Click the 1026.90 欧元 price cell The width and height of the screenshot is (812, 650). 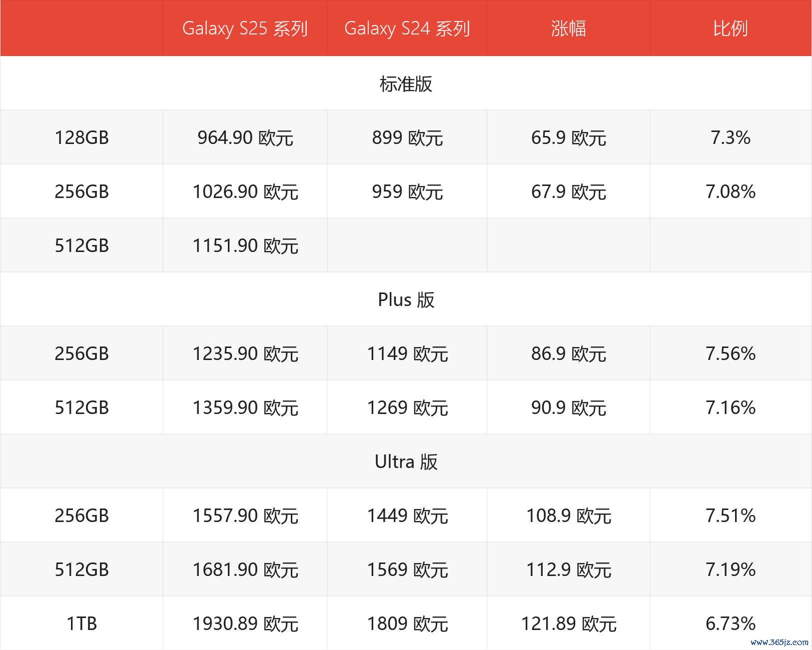[x=245, y=192]
